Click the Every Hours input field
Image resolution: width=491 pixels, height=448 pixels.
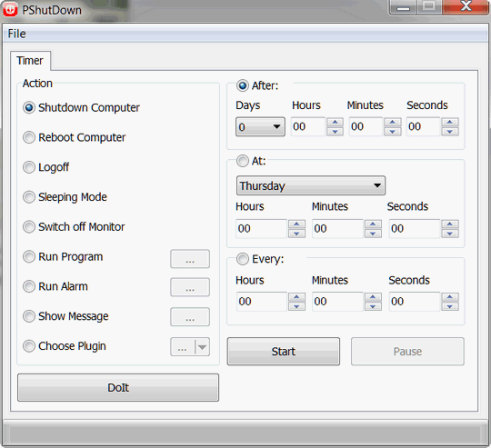[262, 302]
